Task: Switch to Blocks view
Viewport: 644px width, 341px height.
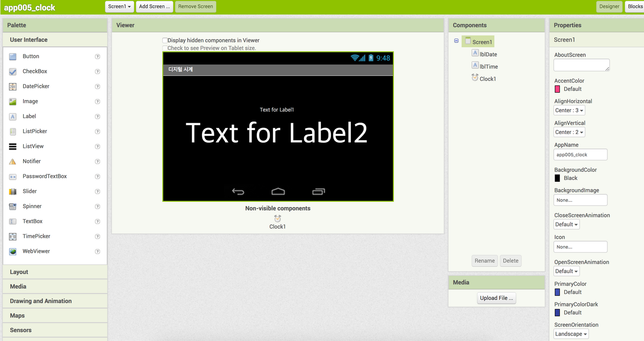Action: [x=635, y=6]
